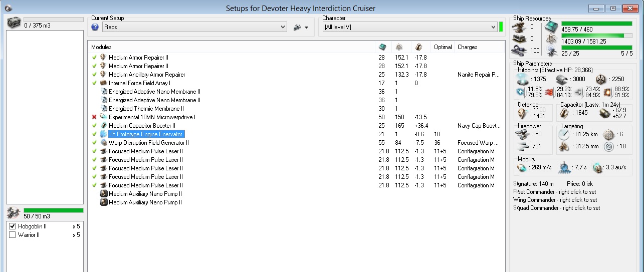
Task: Sort by the capacitor icon column header
Action: 418,47
